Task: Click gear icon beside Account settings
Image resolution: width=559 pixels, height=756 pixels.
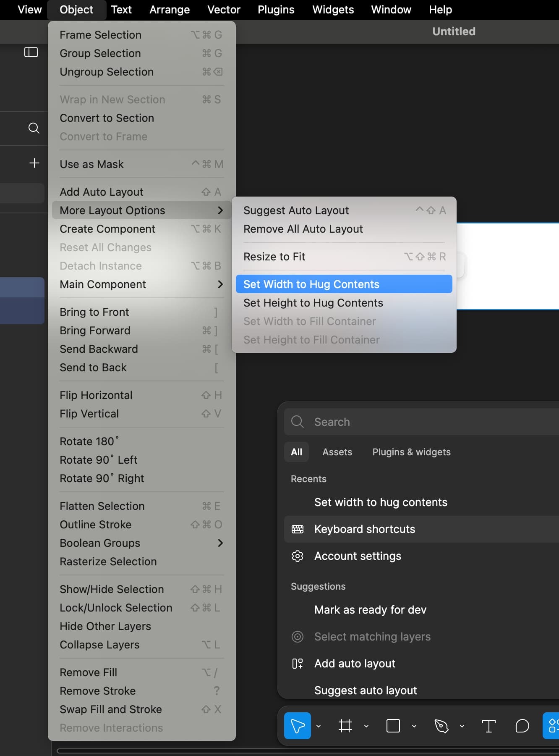Action: coord(298,556)
